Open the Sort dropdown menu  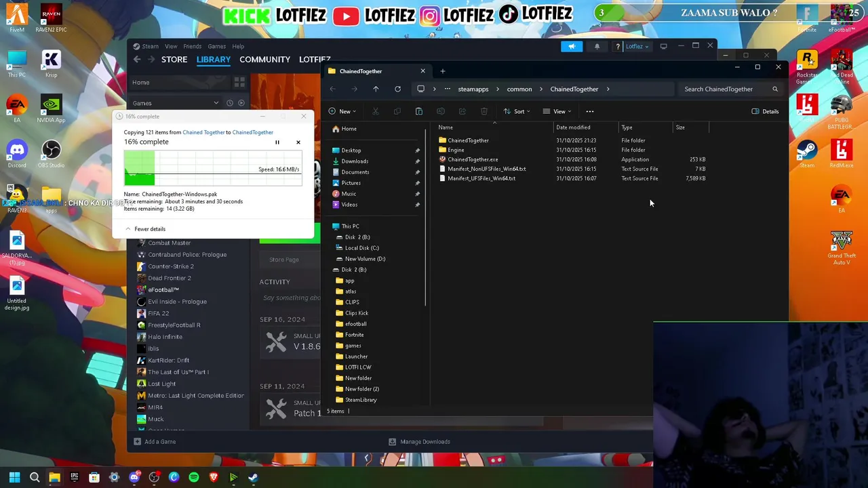516,111
